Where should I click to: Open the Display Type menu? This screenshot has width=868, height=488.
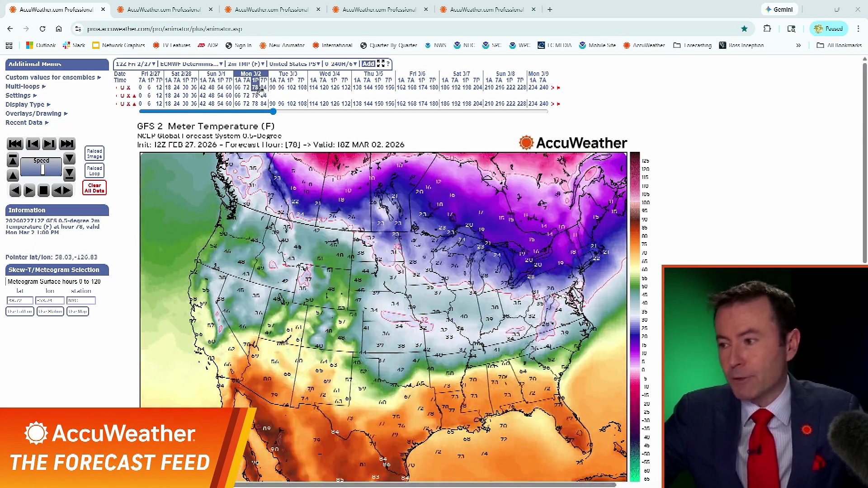pos(28,104)
